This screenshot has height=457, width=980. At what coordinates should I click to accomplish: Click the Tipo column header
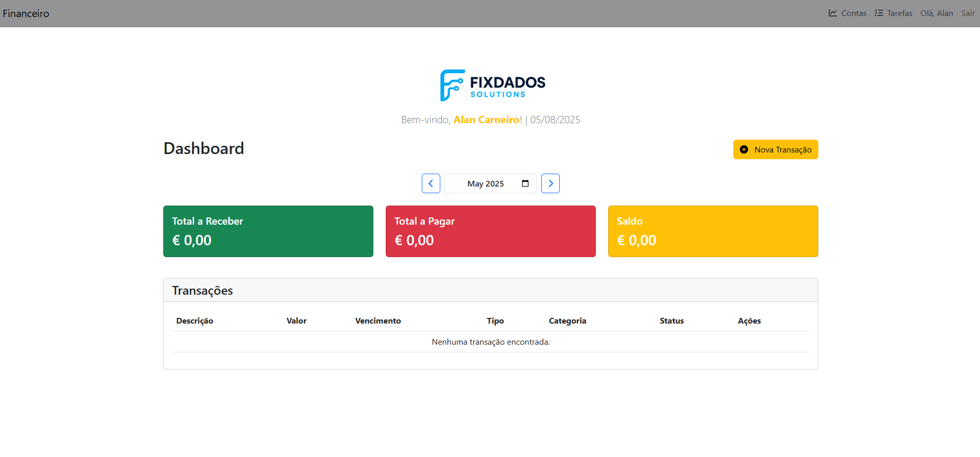click(495, 320)
